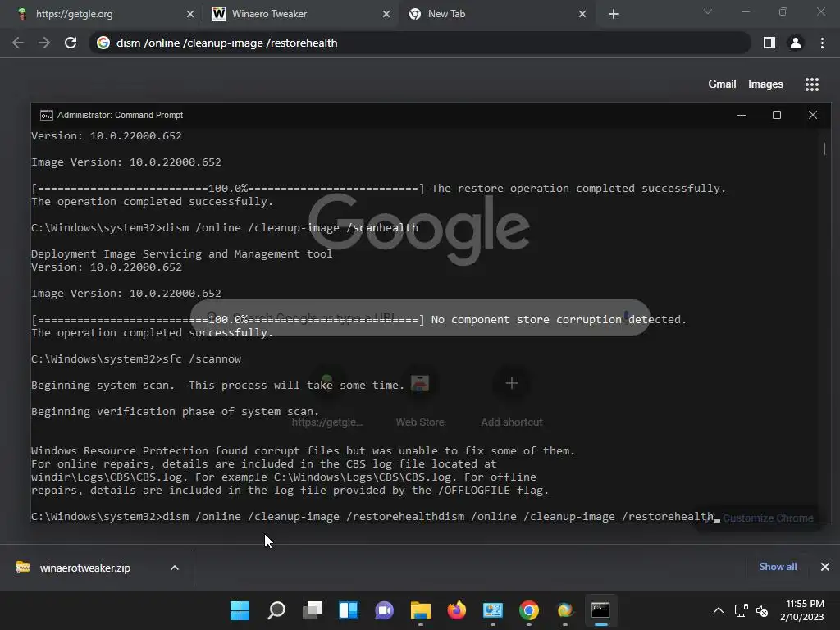Screen dimensions: 840x630
Task: Click the Command Prompt vertical scrollbar thumb
Action: click(x=824, y=148)
